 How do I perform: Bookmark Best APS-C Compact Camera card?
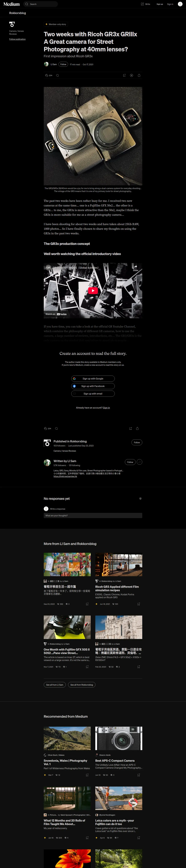click(x=139, y=775)
